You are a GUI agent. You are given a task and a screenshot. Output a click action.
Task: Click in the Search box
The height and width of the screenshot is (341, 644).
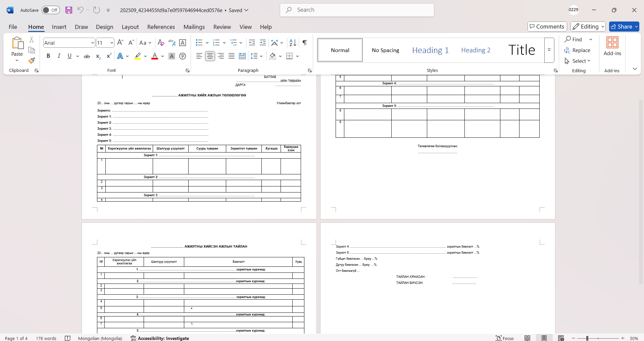357,10
